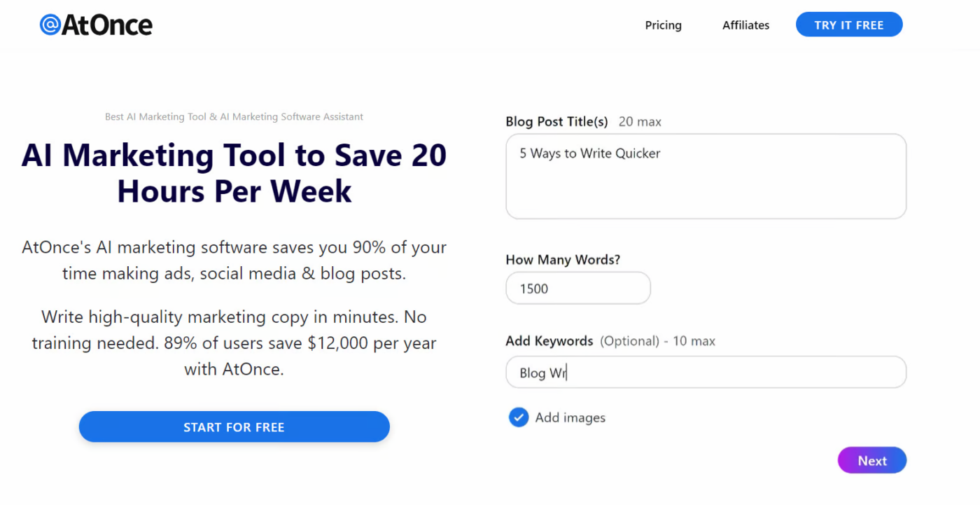This screenshot has height=505, width=980.
Task: Click the START FOR FREE button
Action: (x=234, y=427)
